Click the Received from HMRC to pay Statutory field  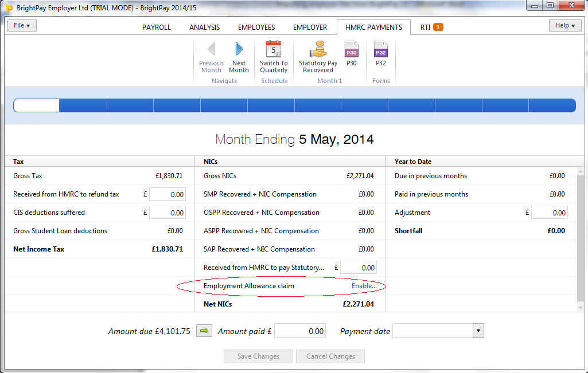358,268
